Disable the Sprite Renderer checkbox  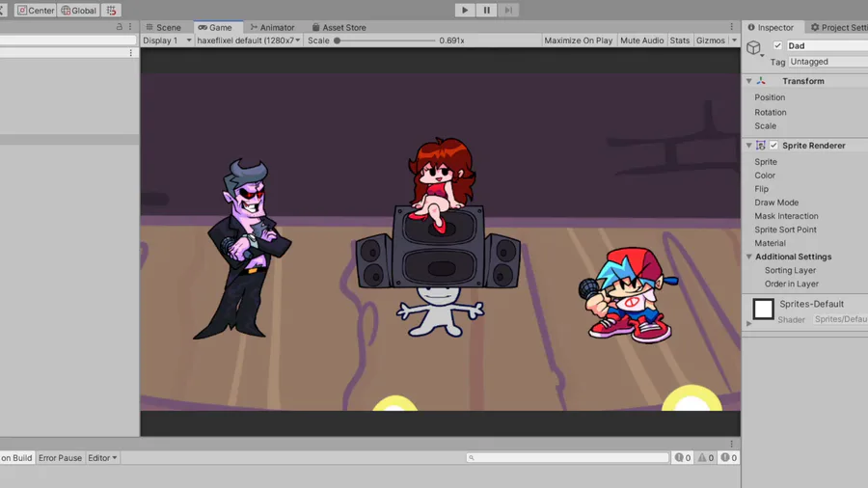pos(773,145)
